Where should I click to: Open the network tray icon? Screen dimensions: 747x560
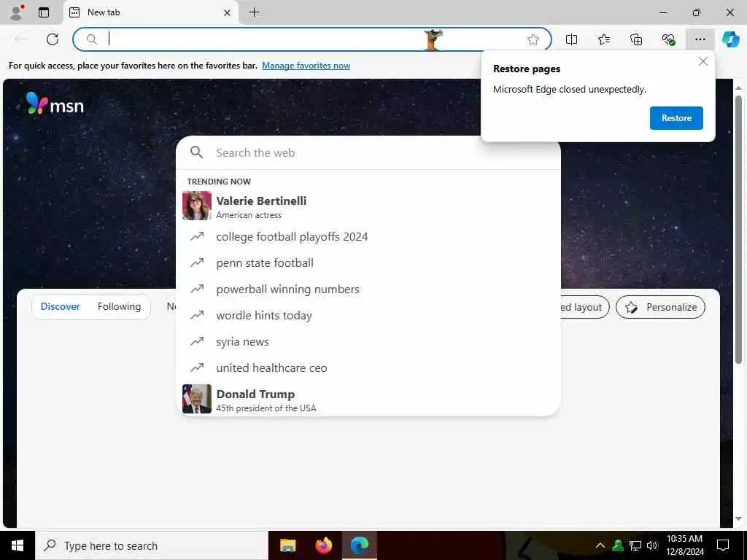click(x=635, y=545)
